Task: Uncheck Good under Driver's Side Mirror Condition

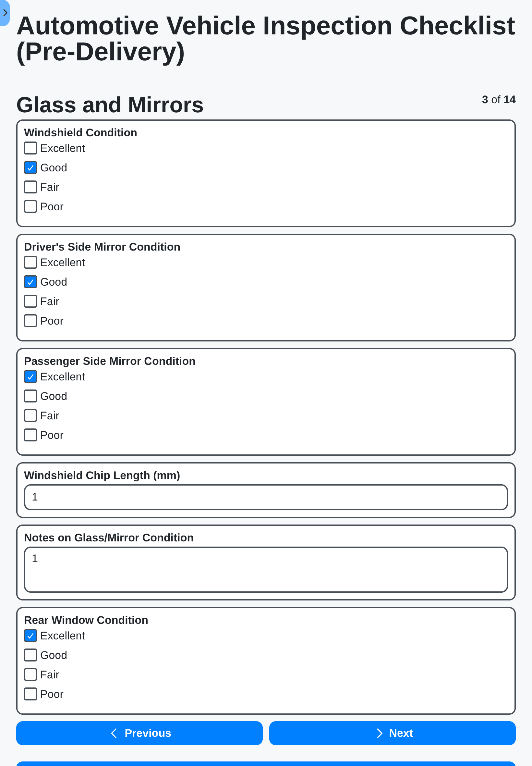Action: pyautogui.click(x=30, y=282)
